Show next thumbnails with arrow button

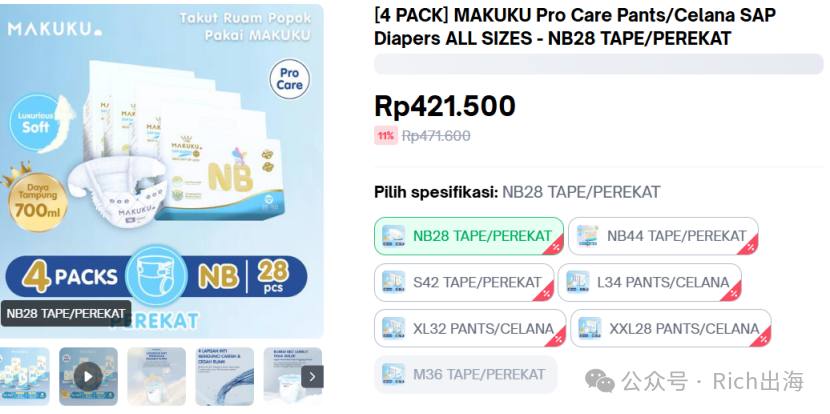(x=312, y=377)
